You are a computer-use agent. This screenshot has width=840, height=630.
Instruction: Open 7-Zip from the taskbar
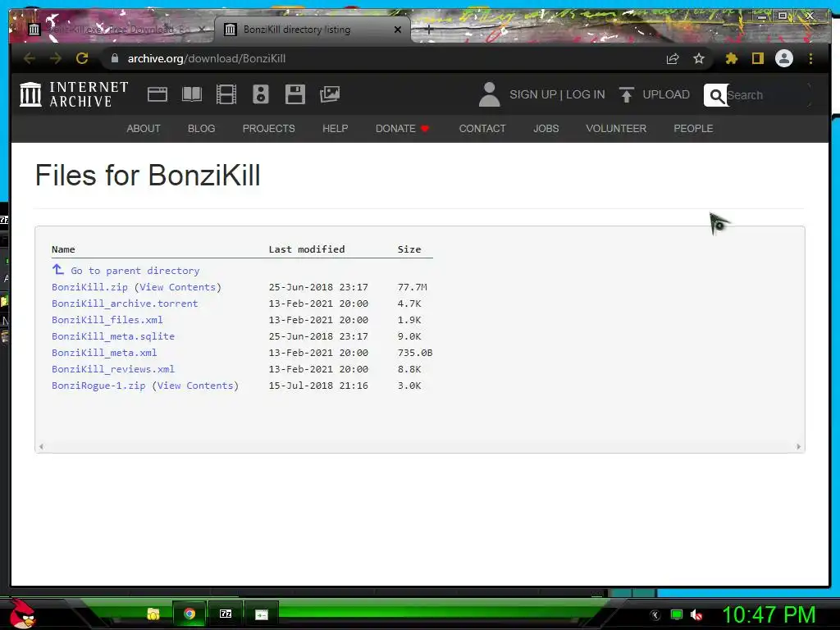[x=226, y=614]
